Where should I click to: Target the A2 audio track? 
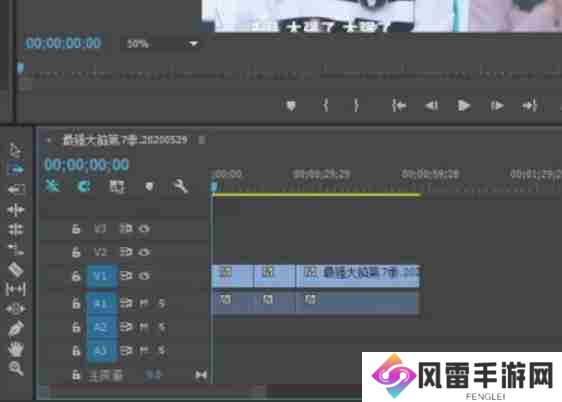tap(102, 327)
